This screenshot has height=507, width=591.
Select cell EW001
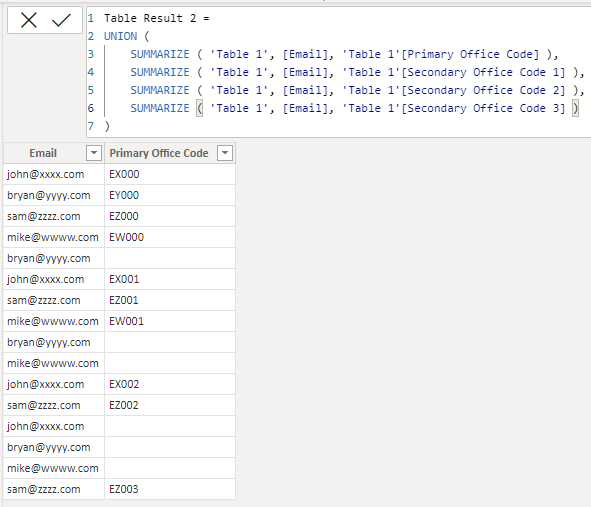170,321
